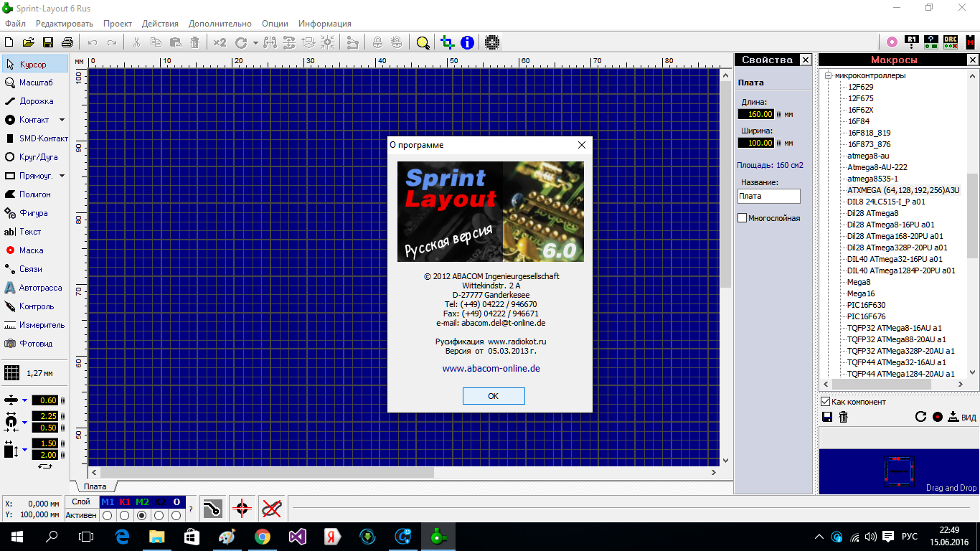Screen dimensions: 980x551
Task: Click the rotate toolbar icon
Action: pyautogui.click(x=241, y=42)
